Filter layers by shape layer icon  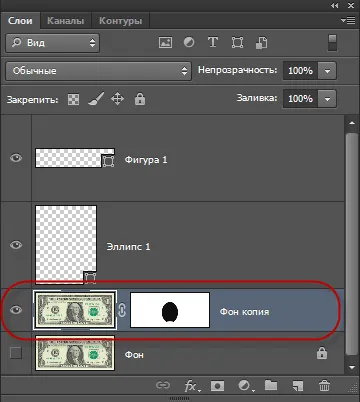[x=237, y=43]
